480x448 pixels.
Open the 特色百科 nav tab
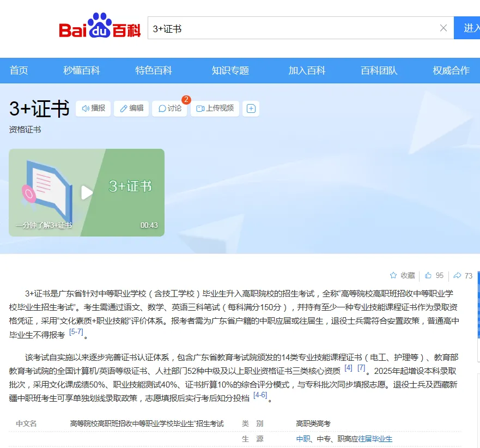(154, 70)
